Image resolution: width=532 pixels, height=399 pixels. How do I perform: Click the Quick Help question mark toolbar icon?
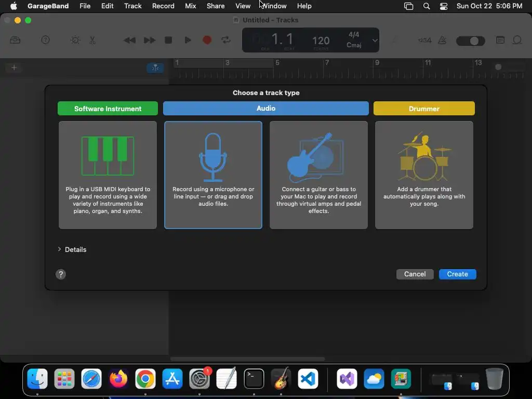45,40
